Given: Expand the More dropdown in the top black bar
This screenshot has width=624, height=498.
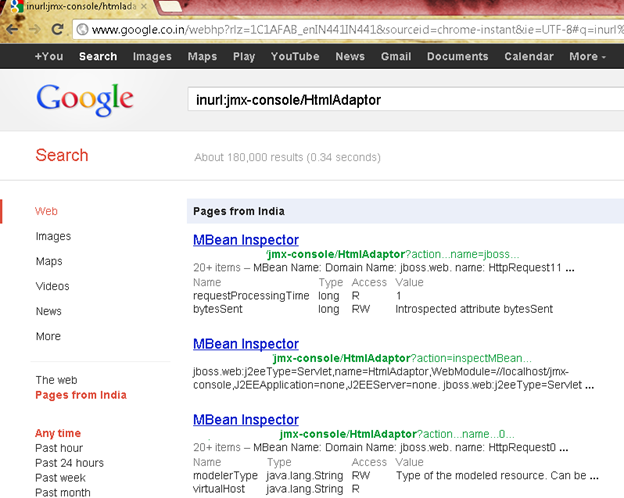Looking at the screenshot, I should coord(588,57).
